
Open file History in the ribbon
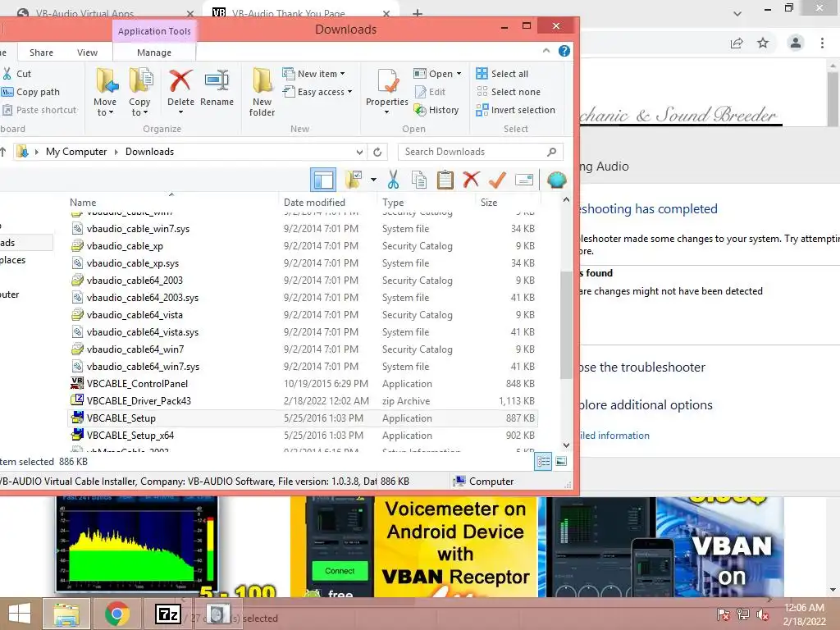click(x=436, y=110)
